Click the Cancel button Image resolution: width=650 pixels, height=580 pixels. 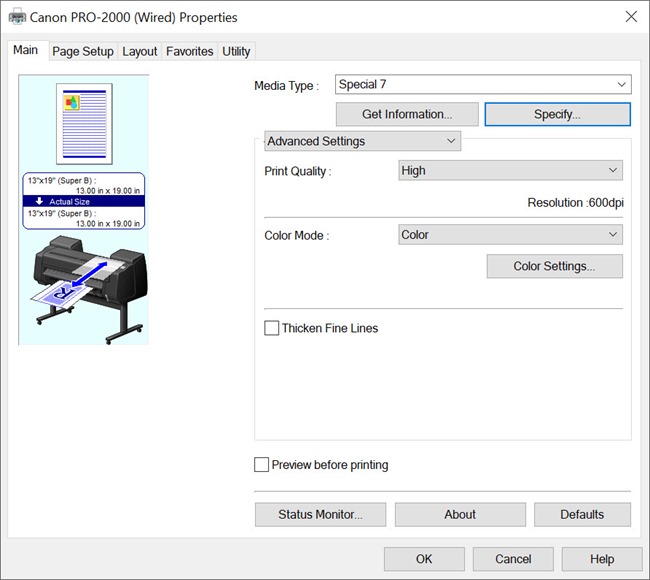513,559
